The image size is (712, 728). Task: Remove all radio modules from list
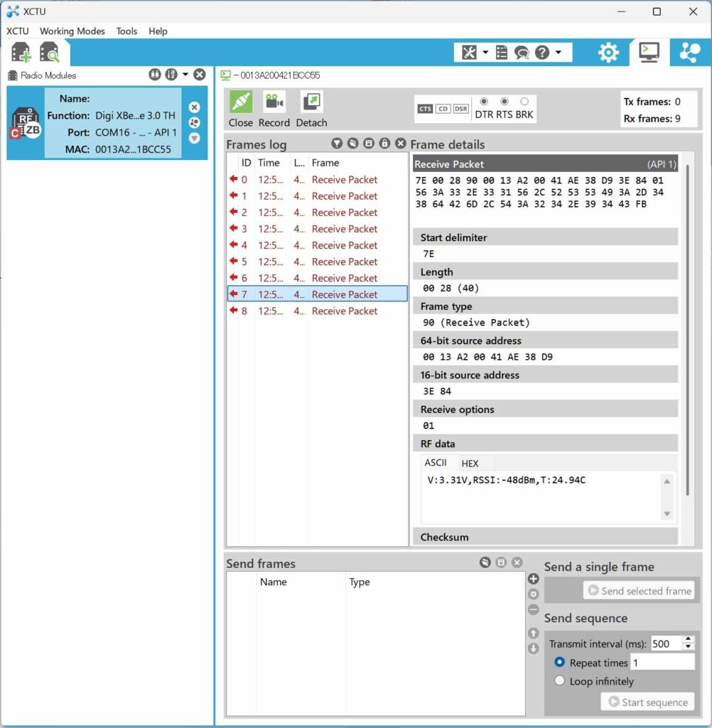[x=200, y=74]
